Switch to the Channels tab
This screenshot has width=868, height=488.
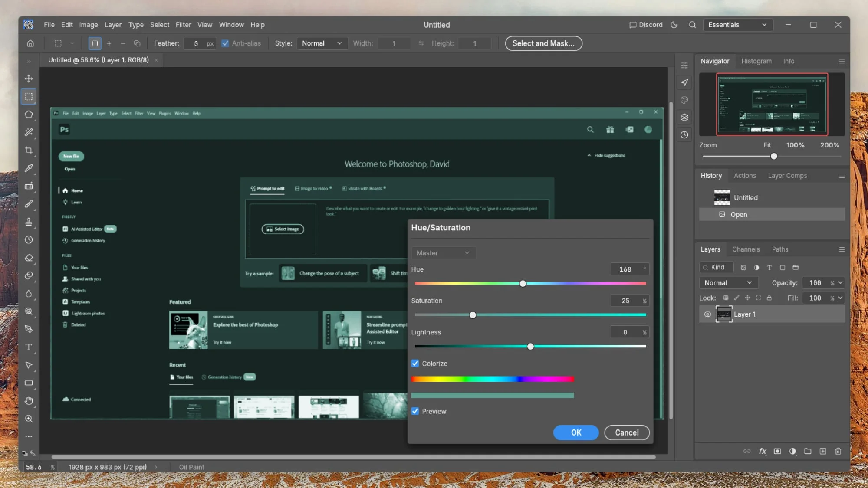(x=746, y=249)
